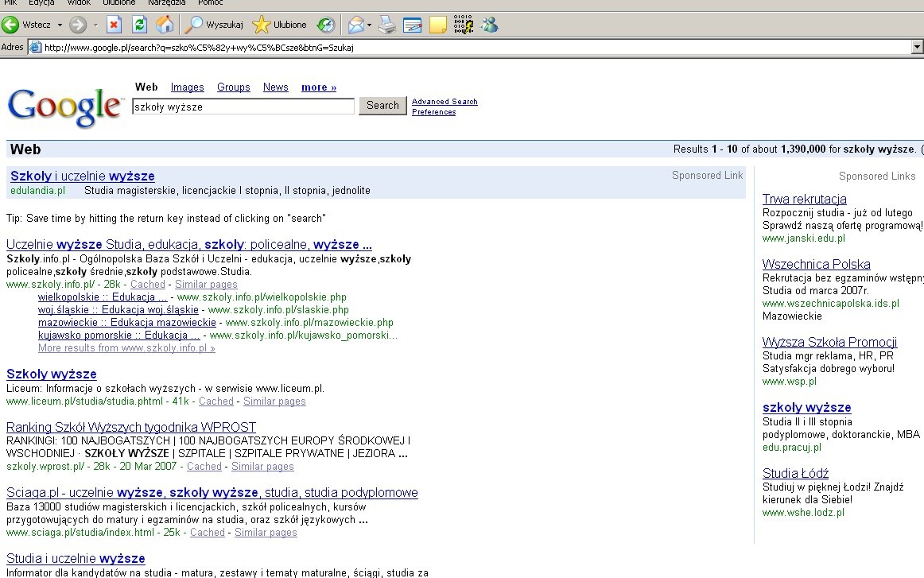Screen dimensions: 924x578
Task: Go back using the Wstecz button
Action: pyautogui.click(x=26, y=25)
